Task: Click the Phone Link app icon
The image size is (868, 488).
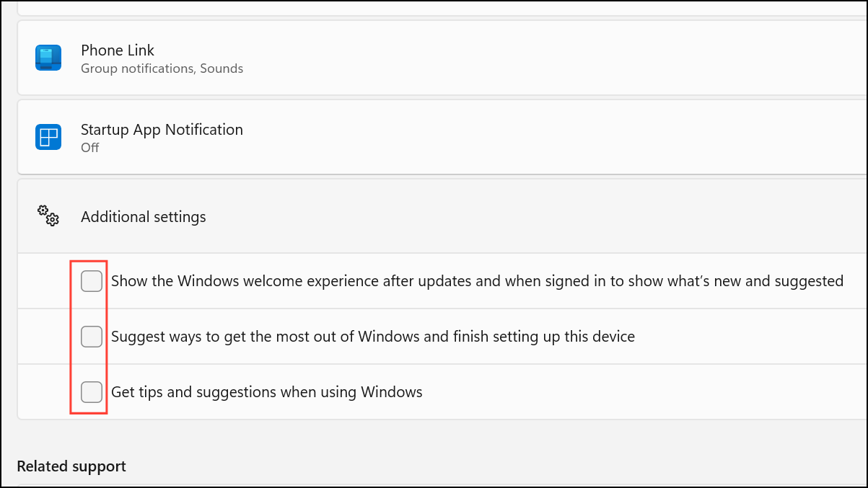Action: [x=48, y=58]
